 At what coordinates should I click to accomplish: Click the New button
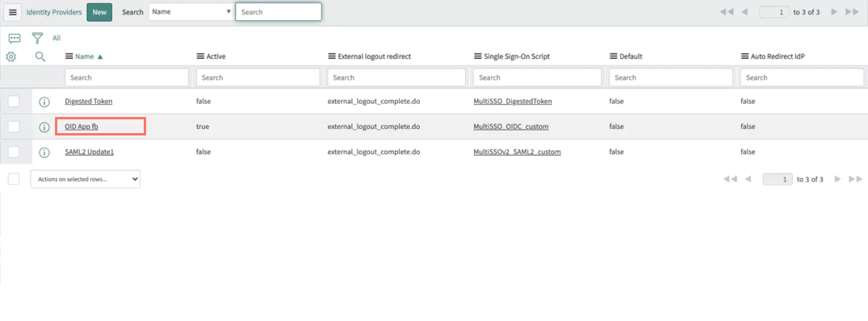99,12
